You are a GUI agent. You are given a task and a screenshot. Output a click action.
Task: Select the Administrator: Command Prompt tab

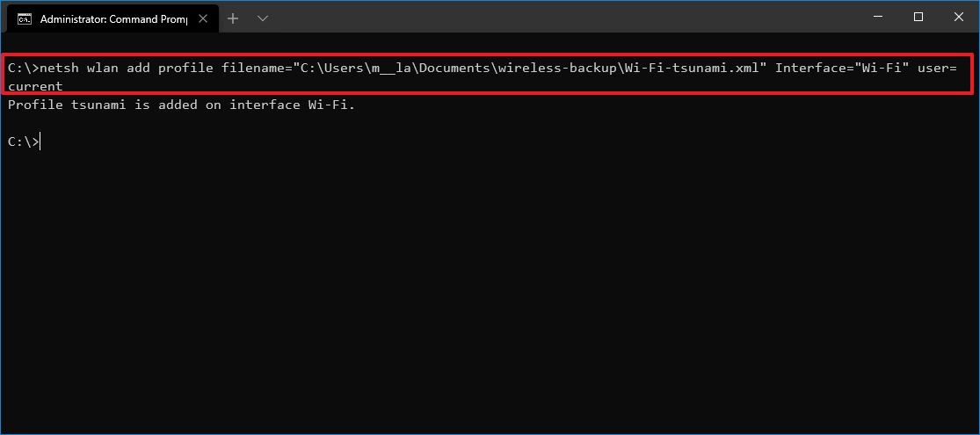[x=105, y=18]
